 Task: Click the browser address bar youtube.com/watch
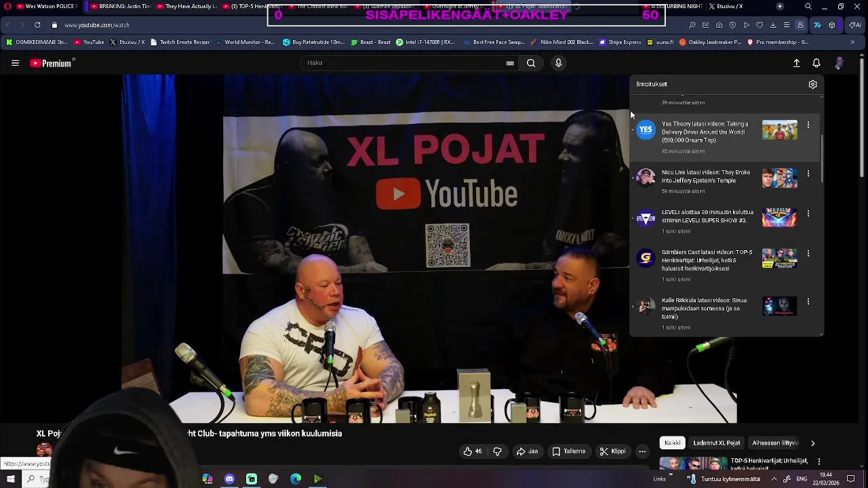point(97,25)
